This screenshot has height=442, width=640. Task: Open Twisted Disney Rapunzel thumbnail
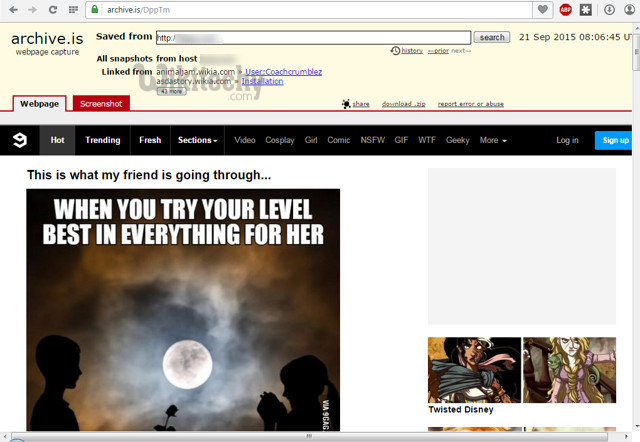(569, 370)
